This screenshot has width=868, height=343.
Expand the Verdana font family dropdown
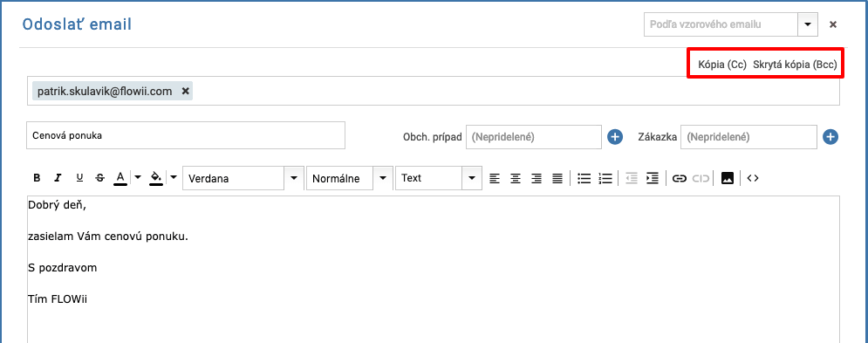coord(294,178)
